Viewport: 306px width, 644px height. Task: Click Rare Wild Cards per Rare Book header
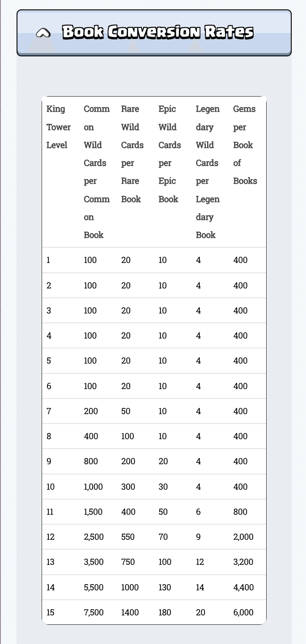[132, 154]
